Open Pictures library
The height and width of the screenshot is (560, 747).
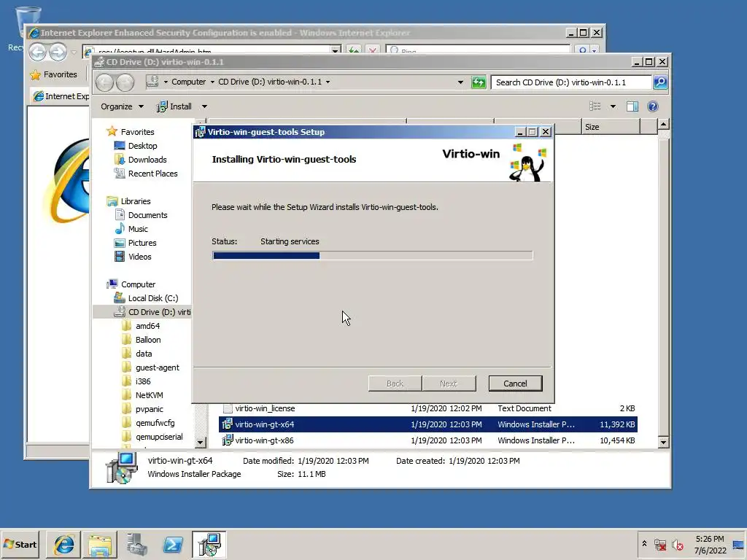[x=142, y=242]
